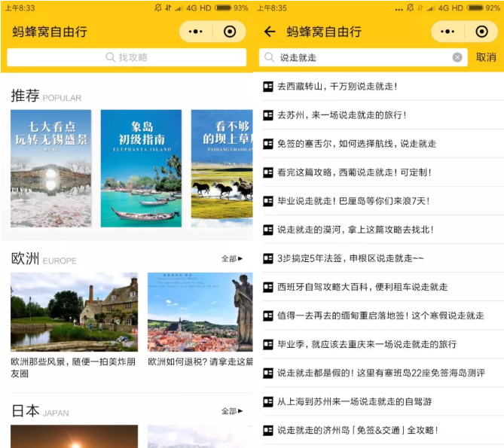
Task: Tap the article icon beside '说走就走都是假的'
Action: click(x=268, y=373)
